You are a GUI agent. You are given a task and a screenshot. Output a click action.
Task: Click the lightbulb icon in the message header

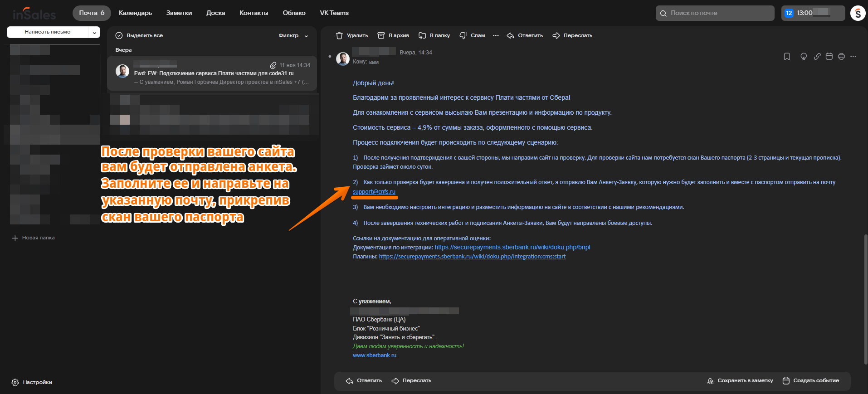(x=803, y=57)
